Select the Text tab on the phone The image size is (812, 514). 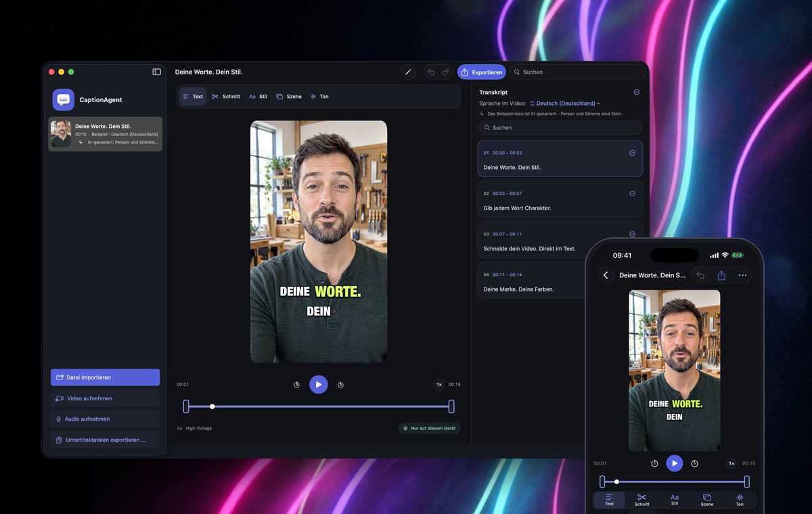pyautogui.click(x=610, y=500)
